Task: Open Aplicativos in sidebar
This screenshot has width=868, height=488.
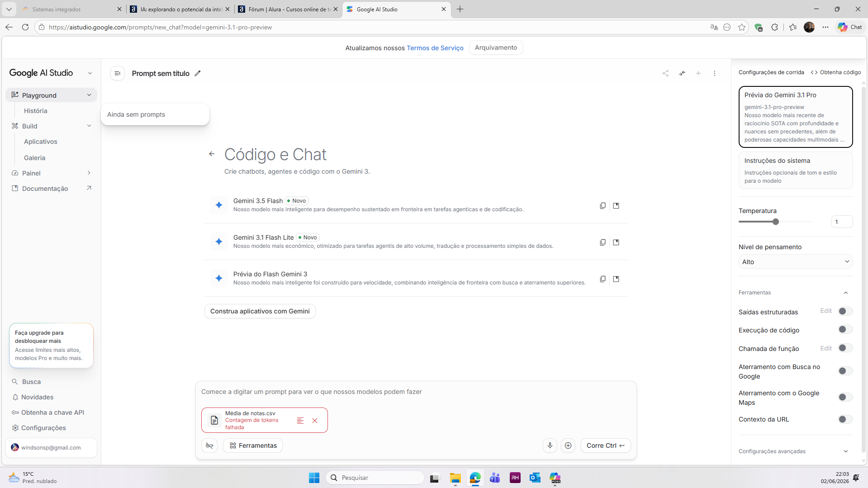Action: (x=41, y=142)
